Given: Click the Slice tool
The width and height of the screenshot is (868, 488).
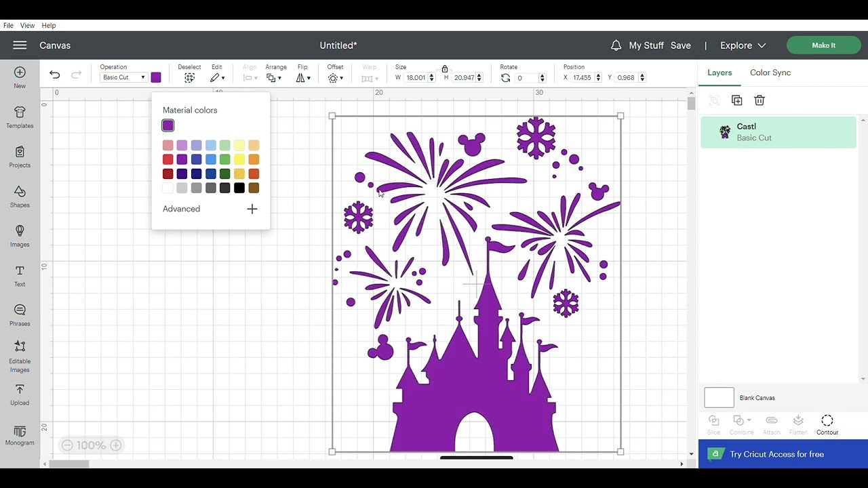Looking at the screenshot, I should pyautogui.click(x=714, y=425).
